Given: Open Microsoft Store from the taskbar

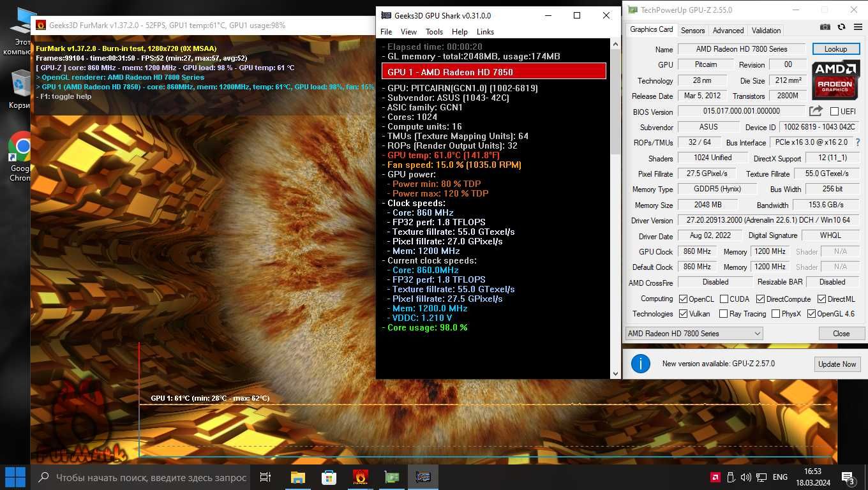Looking at the screenshot, I should point(329,477).
